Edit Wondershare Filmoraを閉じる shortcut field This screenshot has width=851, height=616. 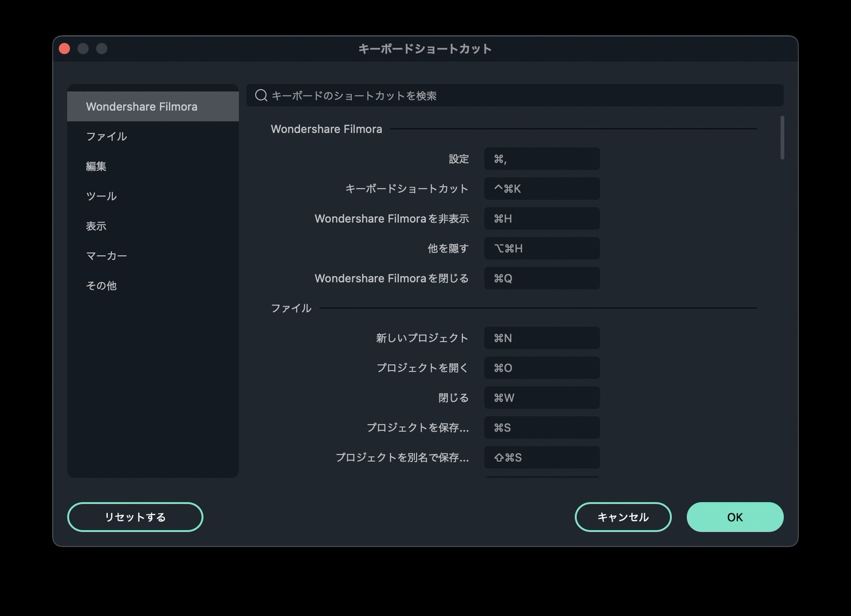tap(542, 278)
